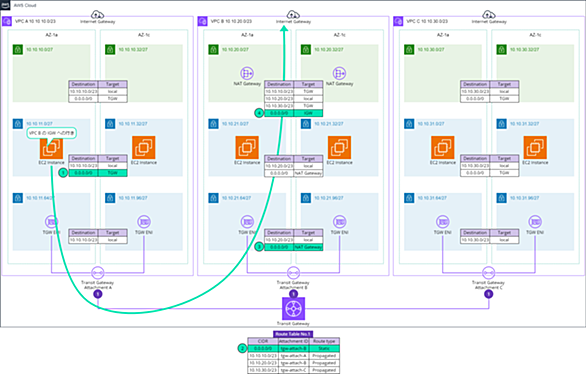Click highlighted NAT Gateway route row step 3

(x=294, y=247)
